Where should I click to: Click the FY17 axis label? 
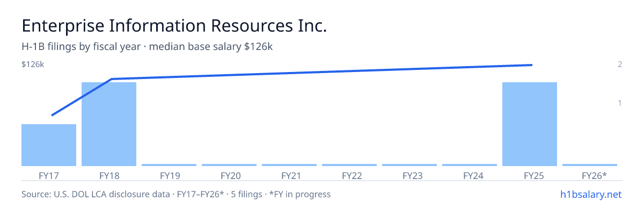[49, 175]
